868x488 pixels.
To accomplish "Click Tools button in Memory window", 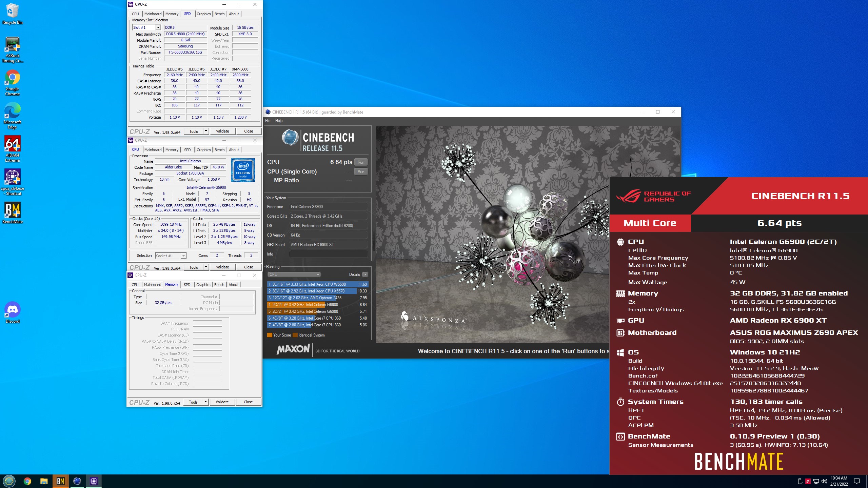I will 193,402.
